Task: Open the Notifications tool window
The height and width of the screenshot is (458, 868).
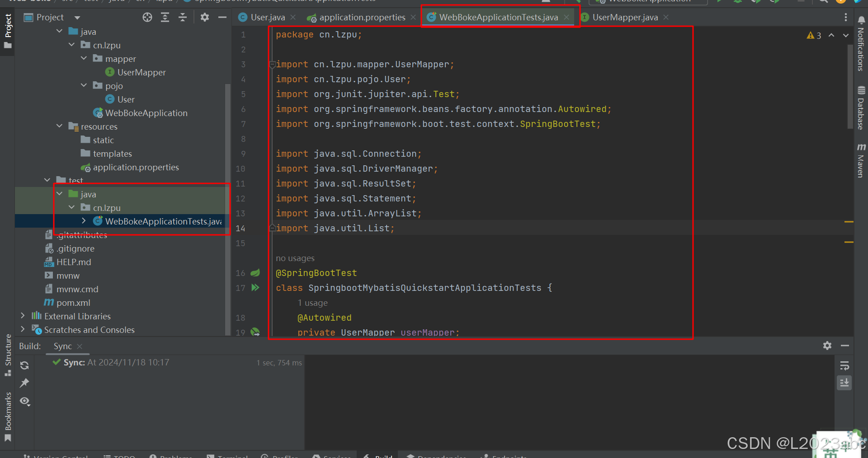Action: pos(861,43)
